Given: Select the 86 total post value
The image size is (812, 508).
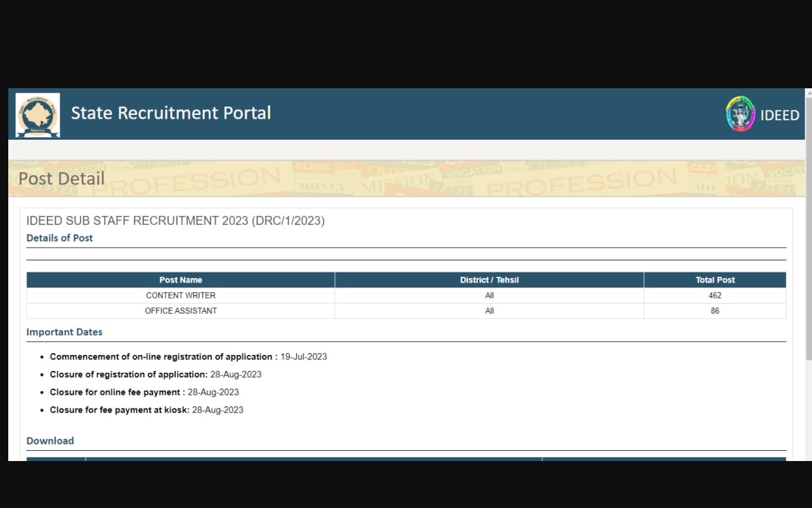Looking at the screenshot, I should coord(715,311).
